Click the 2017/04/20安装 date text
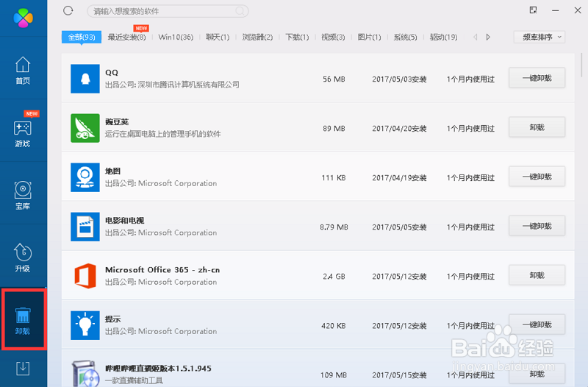 [399, 128]
